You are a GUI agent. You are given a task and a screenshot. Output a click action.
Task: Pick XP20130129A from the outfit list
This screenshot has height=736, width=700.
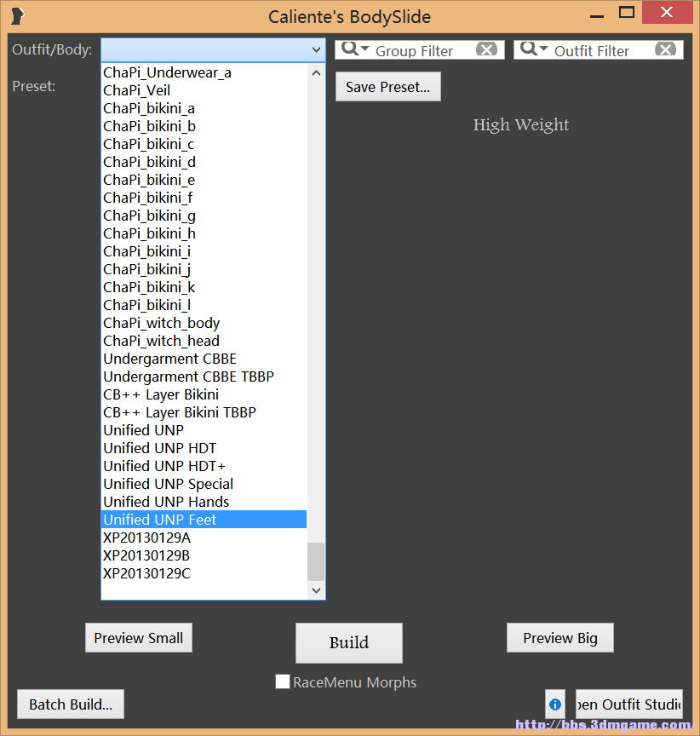[x=204, y=538]
